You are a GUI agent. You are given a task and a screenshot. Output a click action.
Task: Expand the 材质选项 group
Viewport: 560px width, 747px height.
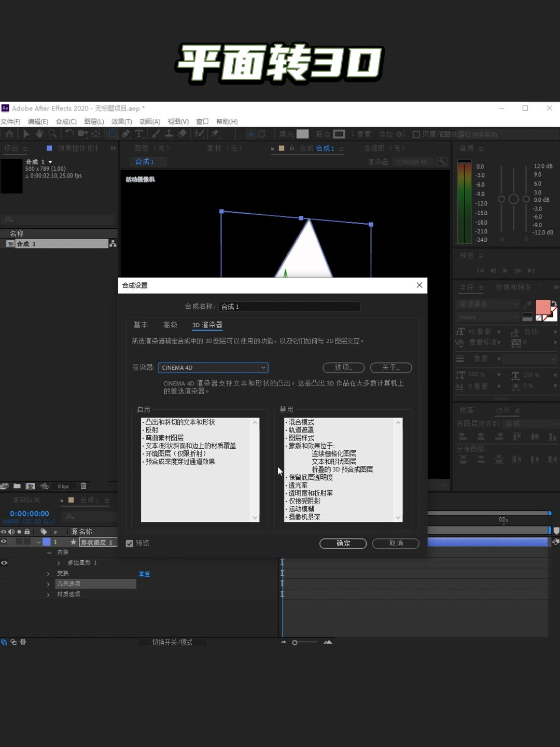coord(48,594)
